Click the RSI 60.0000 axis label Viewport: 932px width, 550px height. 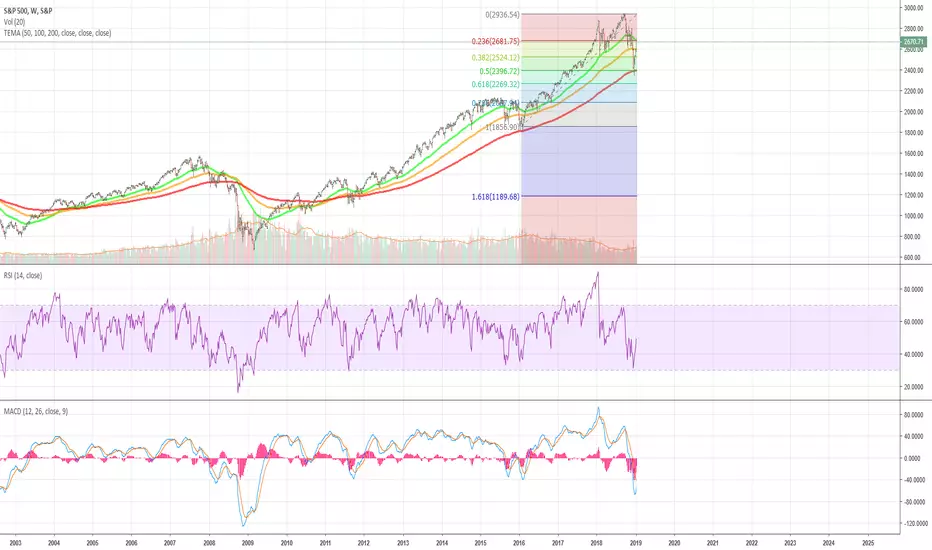click(x=914, y=322)
